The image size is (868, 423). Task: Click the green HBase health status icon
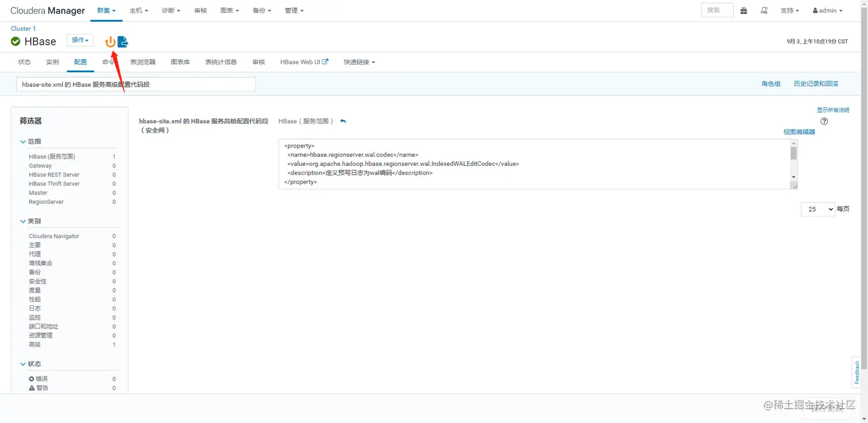pos(15,41)
